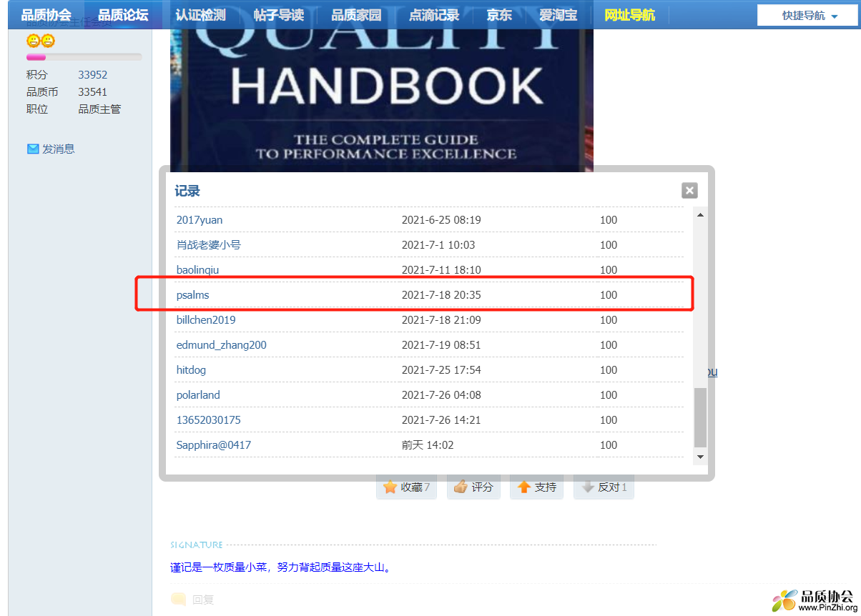The width and height of the screenshot is (861, 616).
Task: Click the date 2021-7-1 10:03
Action: pos(438,245)
